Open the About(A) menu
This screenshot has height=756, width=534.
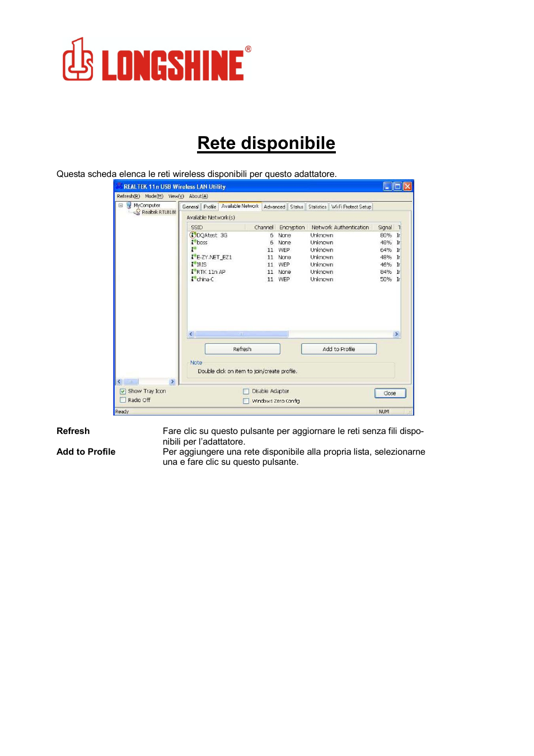coord(198,197)
